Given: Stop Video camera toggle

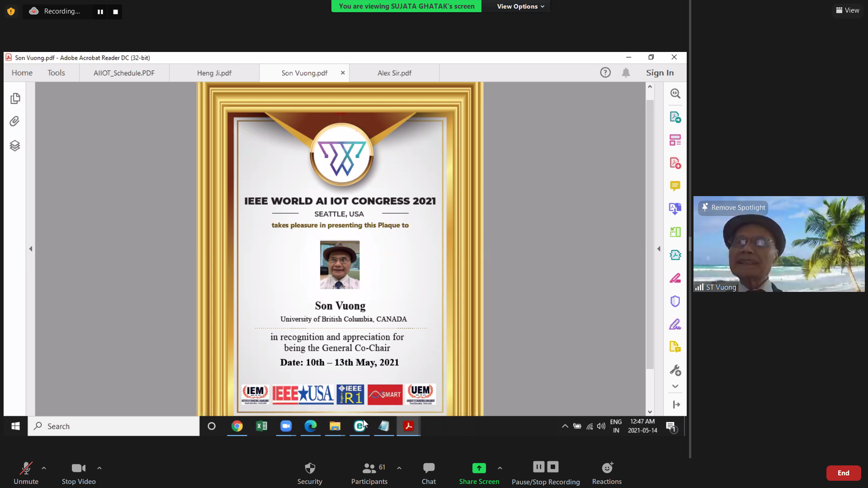Looking at the screenshot, I should (x=79, y=473).
